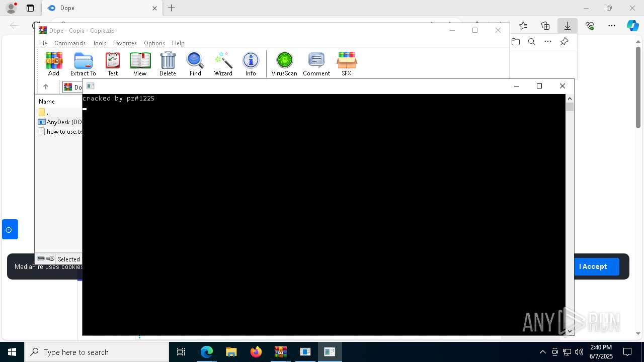
Task: Open downloads panel more options
Action: click(548, 42)
